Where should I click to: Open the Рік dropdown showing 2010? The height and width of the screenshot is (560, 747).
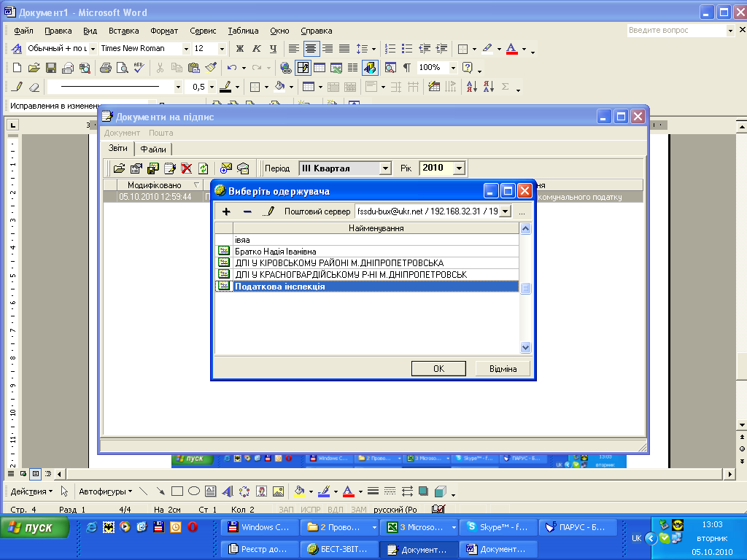[x=459, y=168]
